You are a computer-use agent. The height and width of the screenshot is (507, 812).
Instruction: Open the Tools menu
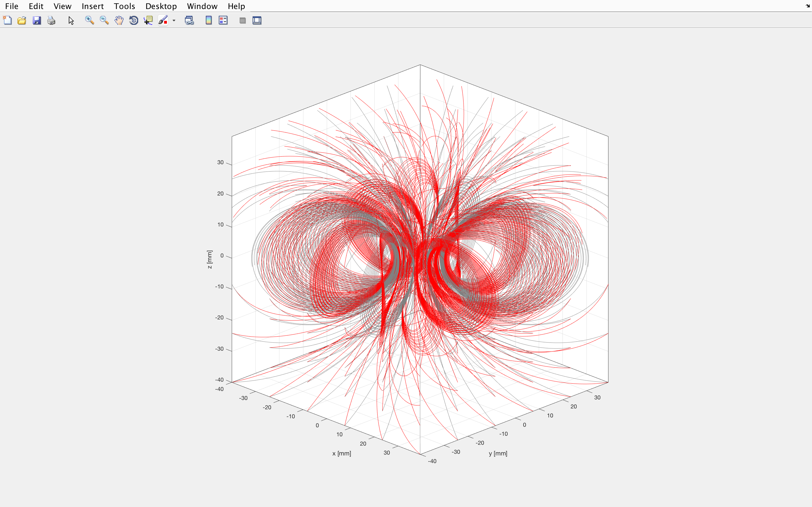[x=124, y=6]
